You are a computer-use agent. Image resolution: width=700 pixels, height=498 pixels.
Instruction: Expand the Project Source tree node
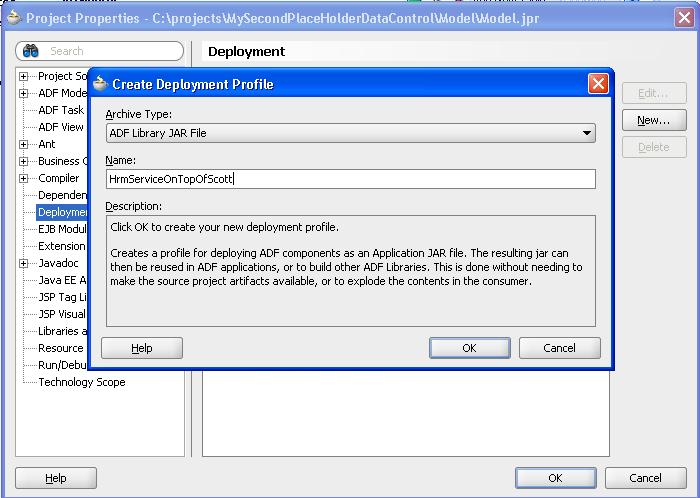(x=23, y=76)
